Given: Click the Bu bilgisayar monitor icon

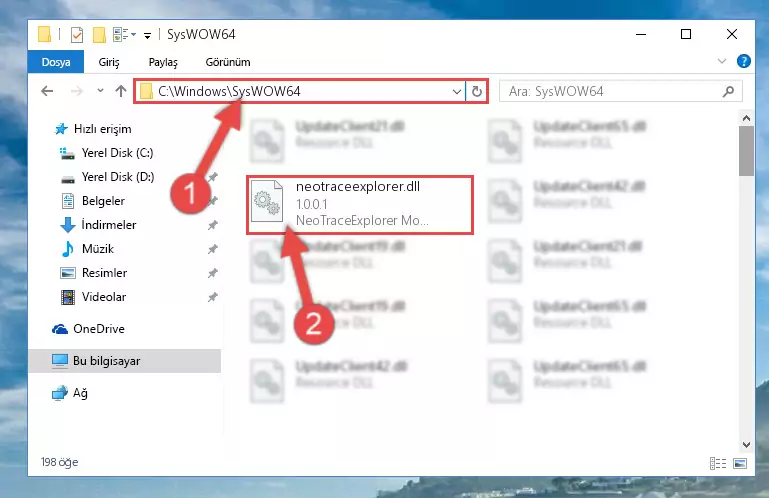Looking at the screenshot, I should [60, 361].
